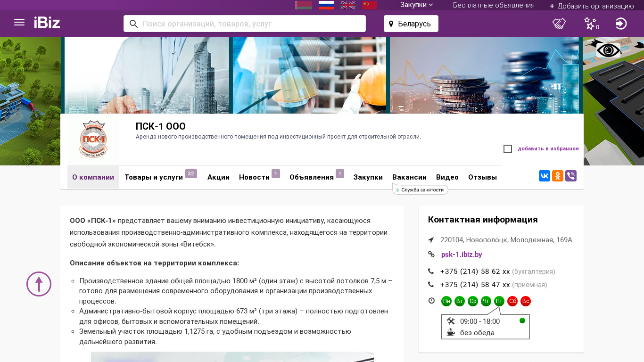Click 'Бесплатные объявления' link

click(x=494, y=5)
